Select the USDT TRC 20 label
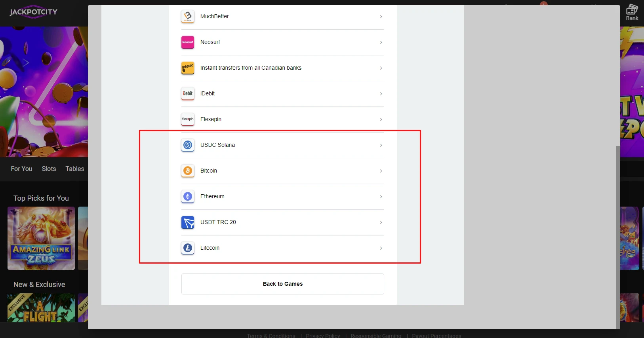This screenshot has height=338, width=644. pos(218,222)
